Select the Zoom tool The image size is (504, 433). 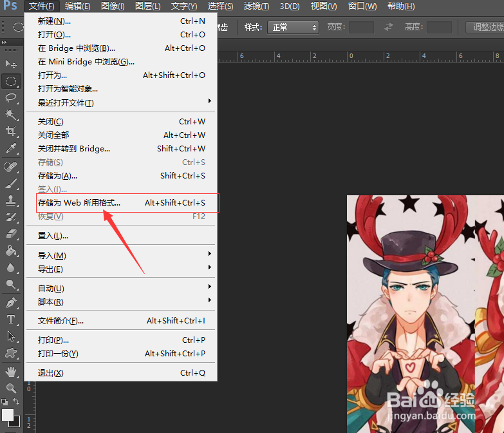[x=11, y=389]
